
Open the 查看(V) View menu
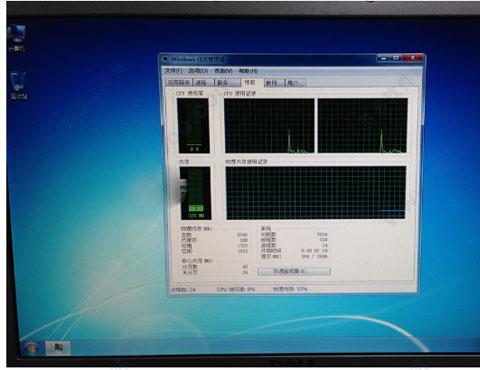pos(223,71)
